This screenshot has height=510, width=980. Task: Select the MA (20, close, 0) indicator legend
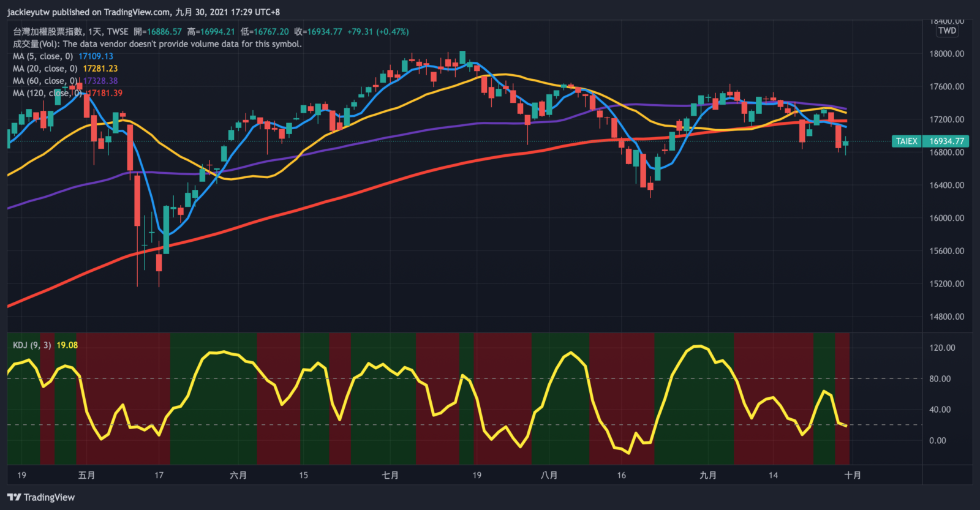point(45,69)
